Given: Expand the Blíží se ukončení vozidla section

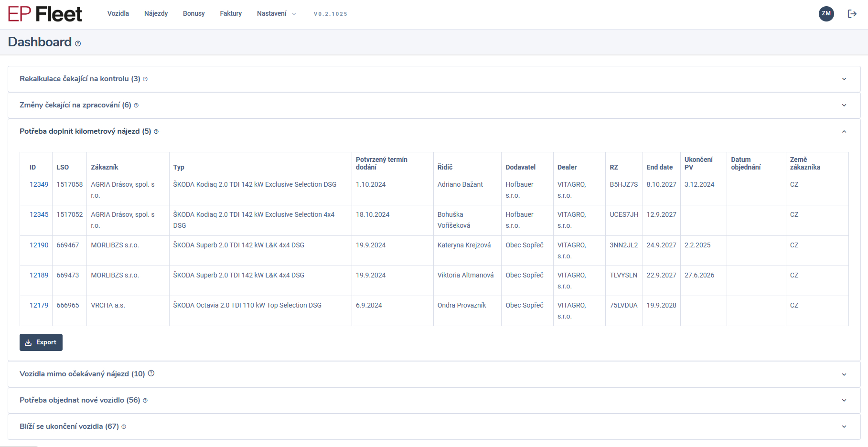Looking at the screenshot, I should (844, 427).
